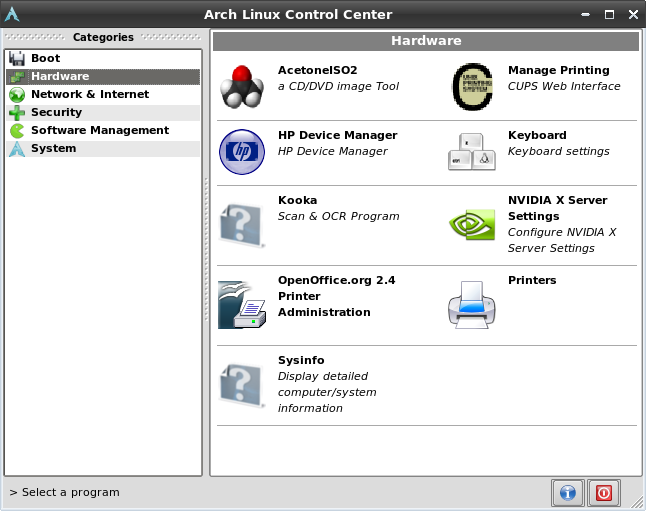
Task: Select the Hardware category label
Action: pos(60,77)
